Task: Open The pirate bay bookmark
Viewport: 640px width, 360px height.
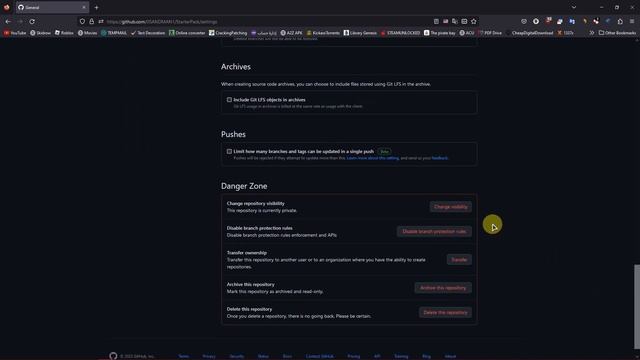Action: pos(440,33)
